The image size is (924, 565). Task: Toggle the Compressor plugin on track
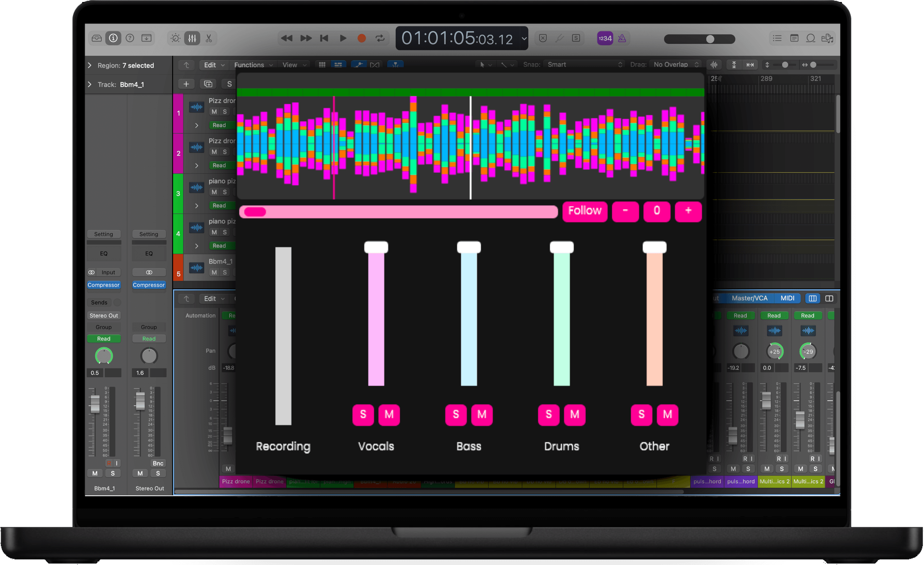pyautogui.click(x=104, y=284)
